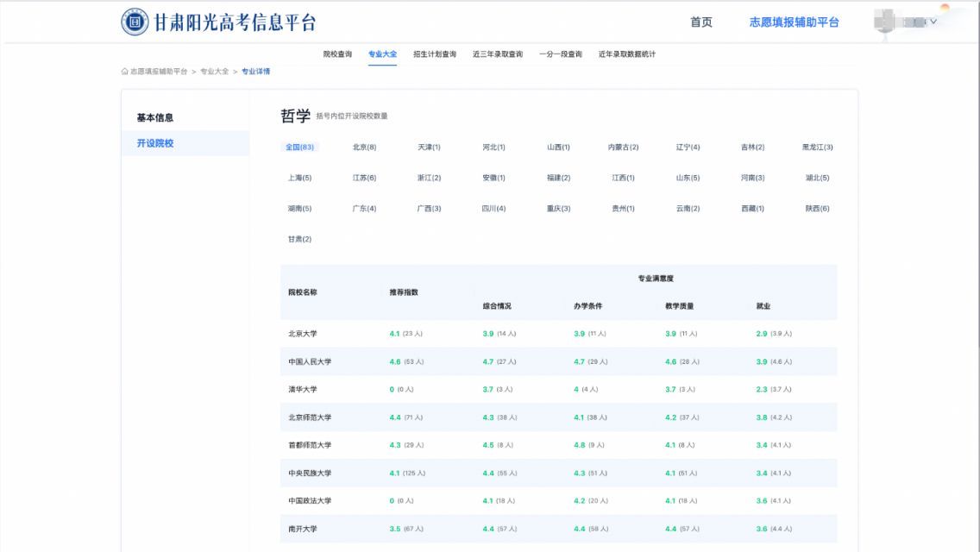Filter schools by 陕西(6)

coord(817,208)
